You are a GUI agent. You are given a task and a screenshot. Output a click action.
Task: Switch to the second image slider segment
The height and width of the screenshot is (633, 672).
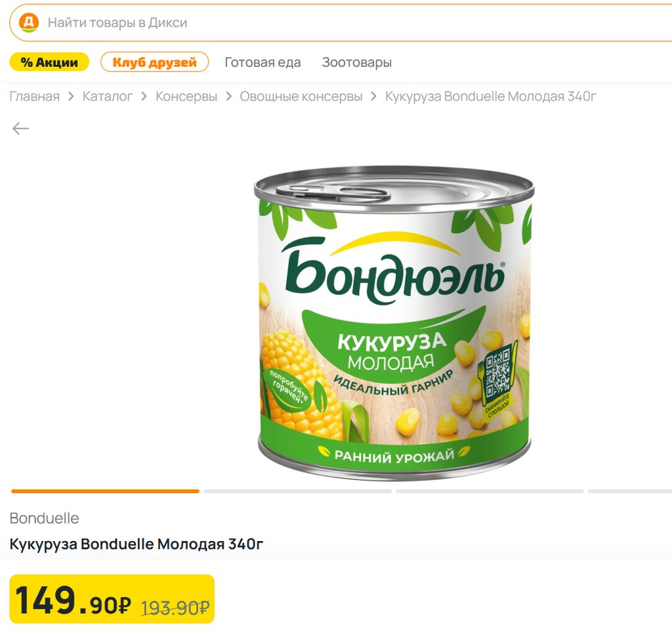297,491
